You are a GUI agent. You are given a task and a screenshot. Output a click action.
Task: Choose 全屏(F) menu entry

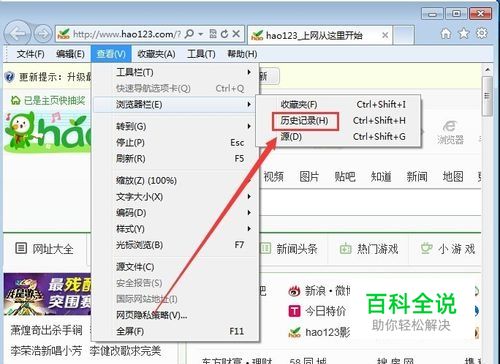[x=176, y=331]
